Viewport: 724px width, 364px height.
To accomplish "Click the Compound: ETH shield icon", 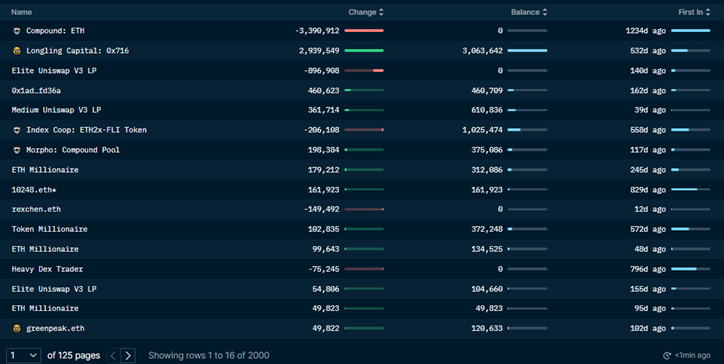I will (x=17, y=31).
